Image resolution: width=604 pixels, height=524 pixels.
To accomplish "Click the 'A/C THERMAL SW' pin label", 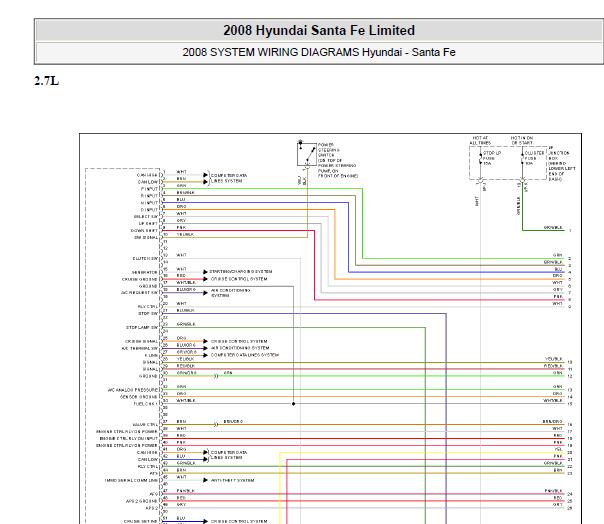I will (139, 348).
